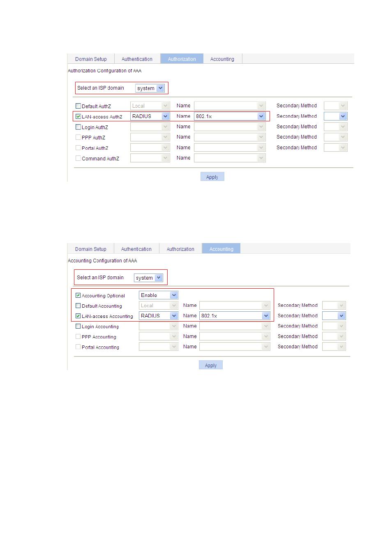The width and height of the screenshot is (392, 533).
Task: Check the Default Accounting checkbox
Action: tap(78, 306)
